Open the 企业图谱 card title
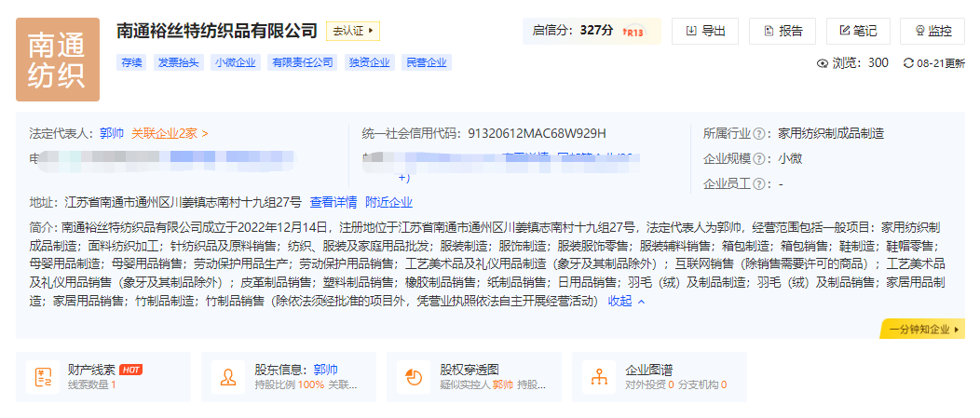Screen dimensions: 980x418 (x=648, y=370)
